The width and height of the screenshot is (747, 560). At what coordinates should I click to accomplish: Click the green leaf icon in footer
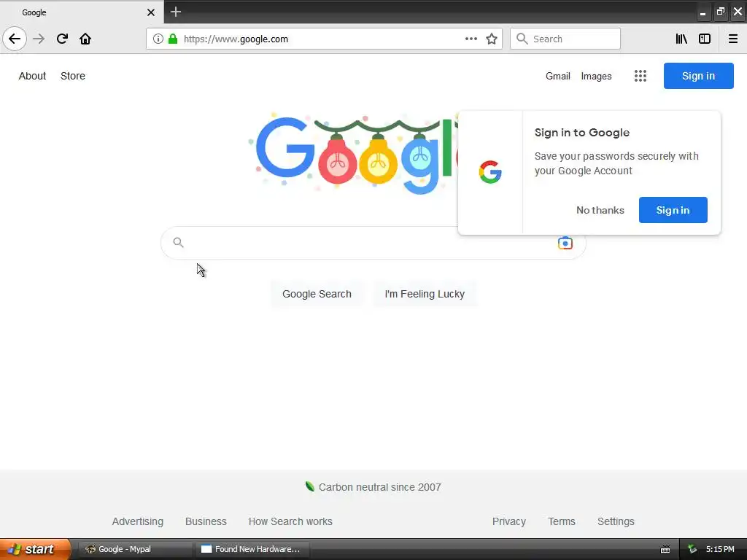[309, 486]
